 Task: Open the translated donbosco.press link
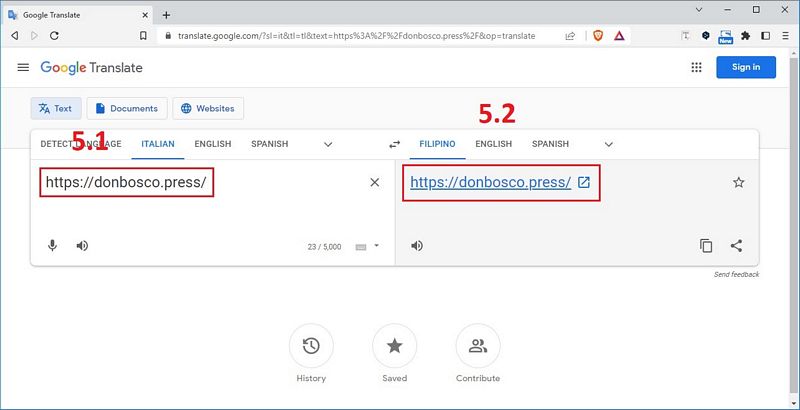[x=490, y=182]
